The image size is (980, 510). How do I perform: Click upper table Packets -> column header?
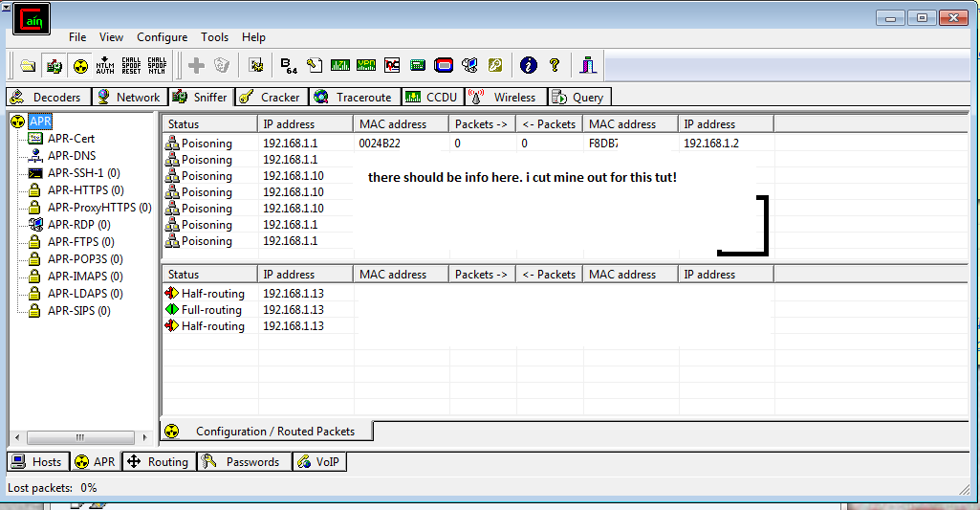(481, 123)
